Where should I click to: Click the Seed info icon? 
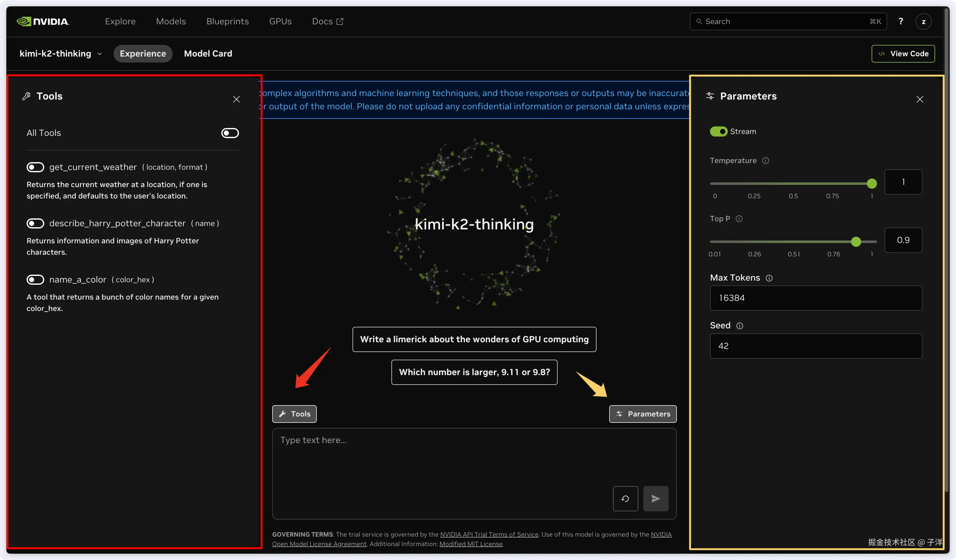point(739,326)
